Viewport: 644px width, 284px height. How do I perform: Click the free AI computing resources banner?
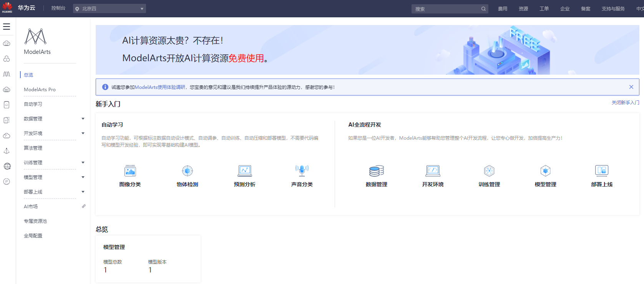click(x=367, y=50)
